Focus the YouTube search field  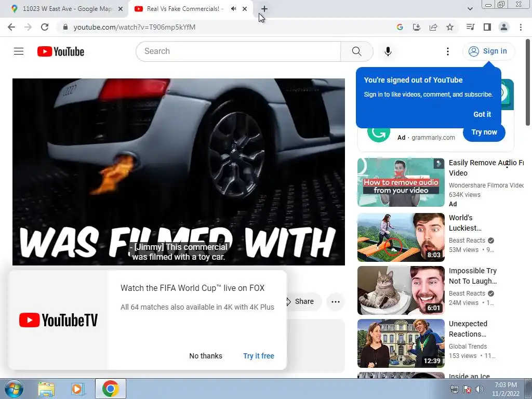click(x=238, y=51)
